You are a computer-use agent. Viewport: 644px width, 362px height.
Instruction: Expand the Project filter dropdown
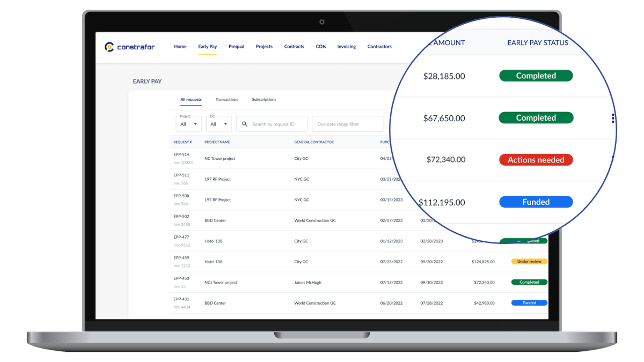point(188,124)
